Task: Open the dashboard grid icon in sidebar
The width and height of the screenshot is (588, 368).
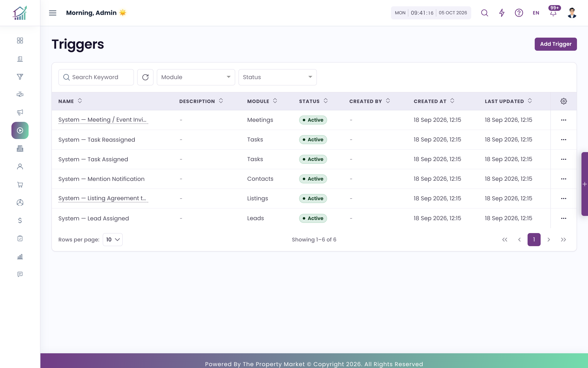Action: [x=20, y=40]
